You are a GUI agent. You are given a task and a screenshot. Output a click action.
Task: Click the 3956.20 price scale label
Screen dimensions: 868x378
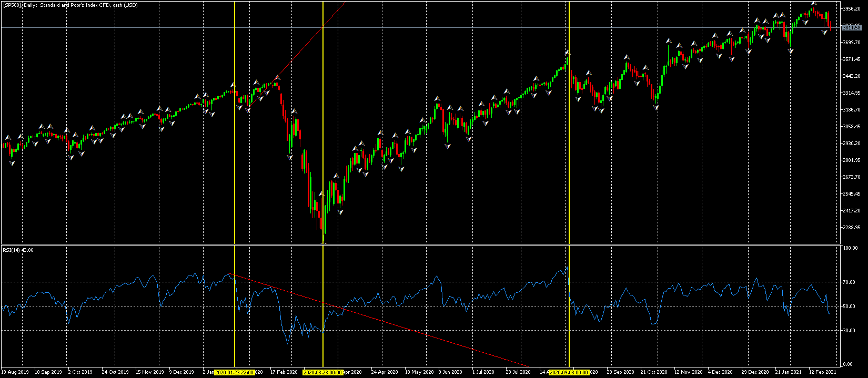(x=852, y=9)
